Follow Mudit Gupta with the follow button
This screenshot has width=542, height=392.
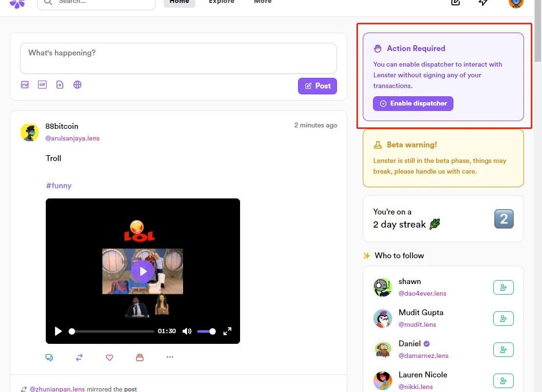click(x=504, y=319)
